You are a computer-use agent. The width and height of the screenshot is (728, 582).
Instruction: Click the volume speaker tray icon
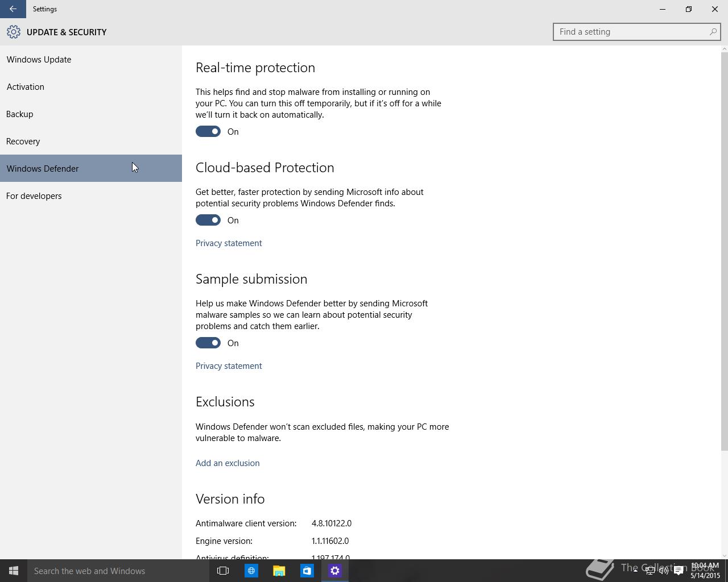point(664,571)
